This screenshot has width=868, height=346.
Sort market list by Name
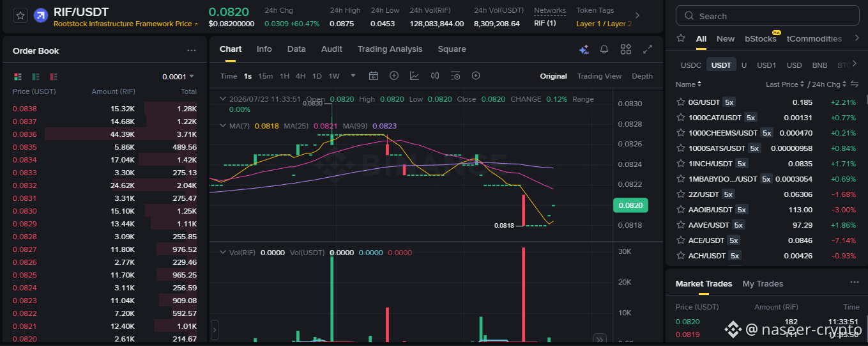(x=689, y=84)
